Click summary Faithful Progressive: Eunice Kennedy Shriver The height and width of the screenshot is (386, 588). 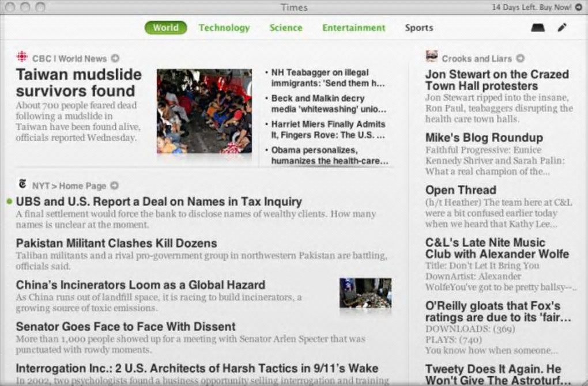(x=495, y=161)
